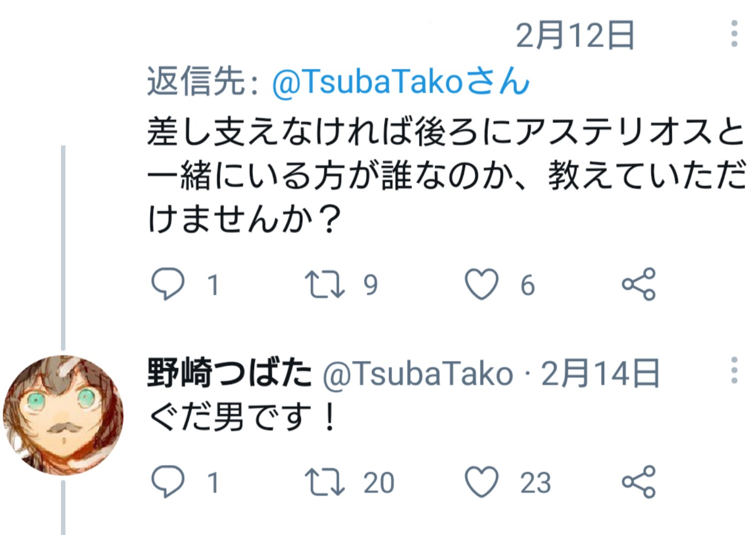756x535 pixels.
Task: Reply to the February 12 tweet
Action: [x=168, y=284]
